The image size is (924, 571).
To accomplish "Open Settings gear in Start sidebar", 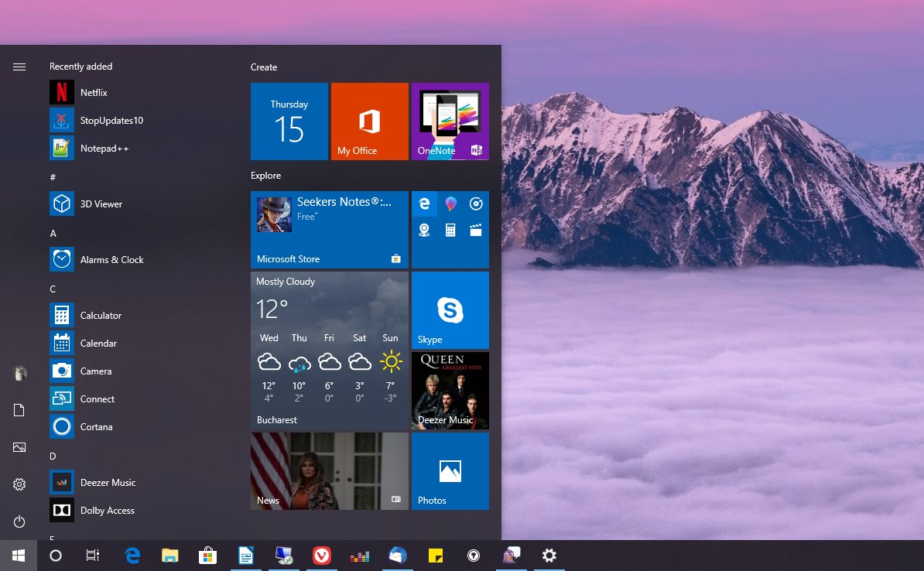I will pos(19,484).
